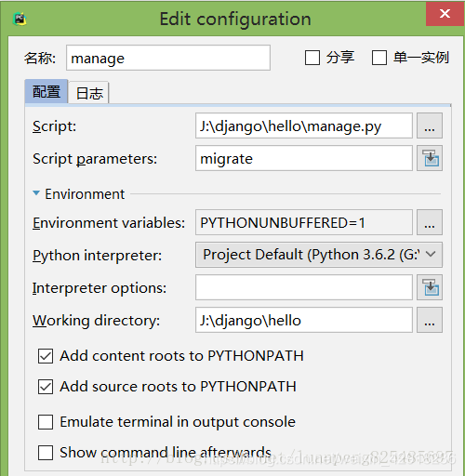Image resolution: width=465 pixels, height=476 pixels.
Task: Browse for the Working directory
Action: pyautogui.click(x=430, y=320)
